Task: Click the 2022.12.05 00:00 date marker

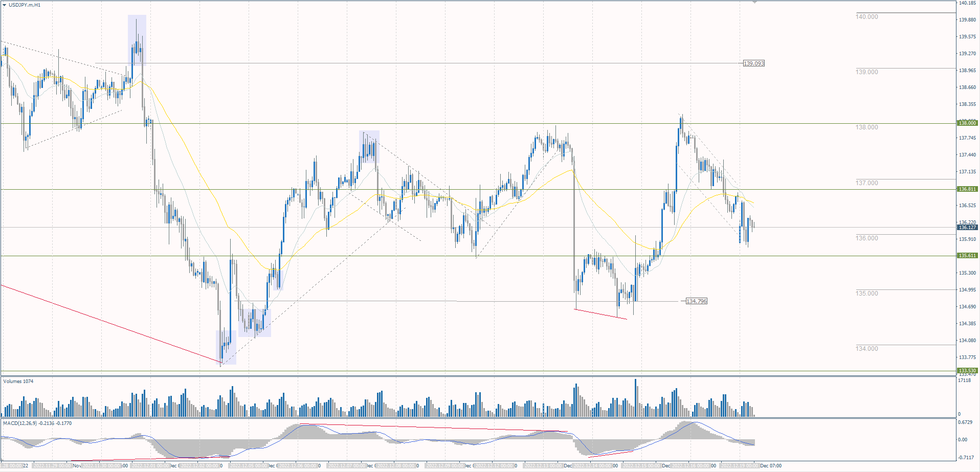Action: [250, 466]
